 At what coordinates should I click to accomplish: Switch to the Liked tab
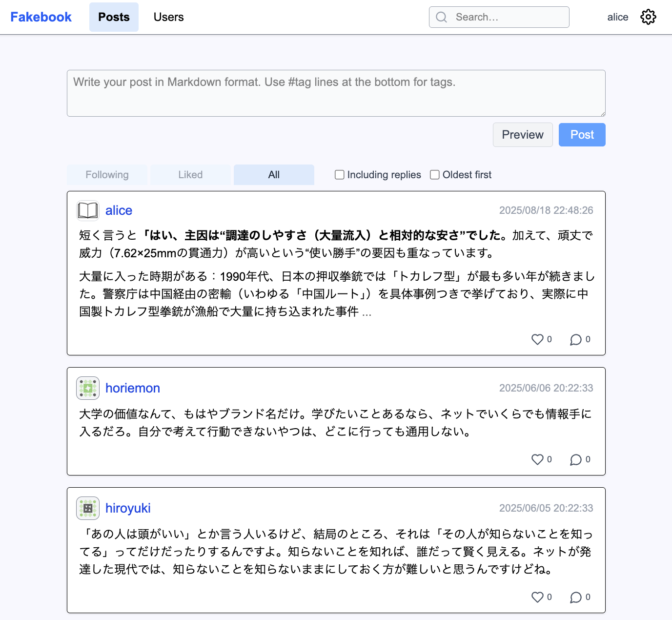click(190, 175)
